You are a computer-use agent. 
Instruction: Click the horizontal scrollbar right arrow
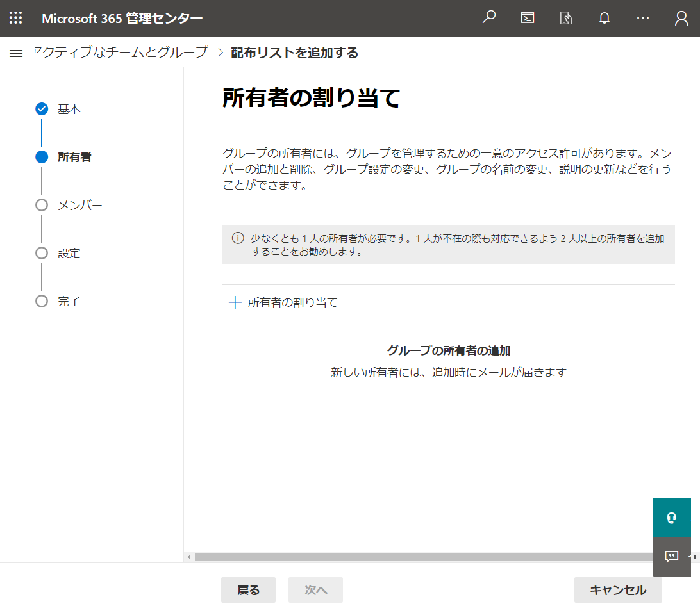point(695,557)
